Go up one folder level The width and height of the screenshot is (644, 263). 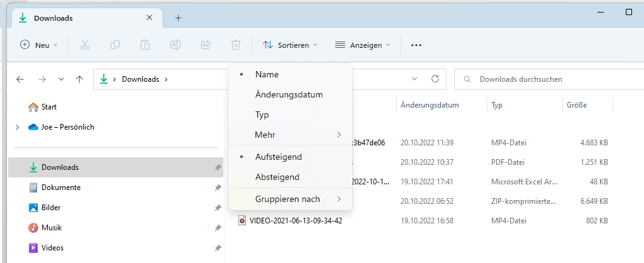point(79,79)
